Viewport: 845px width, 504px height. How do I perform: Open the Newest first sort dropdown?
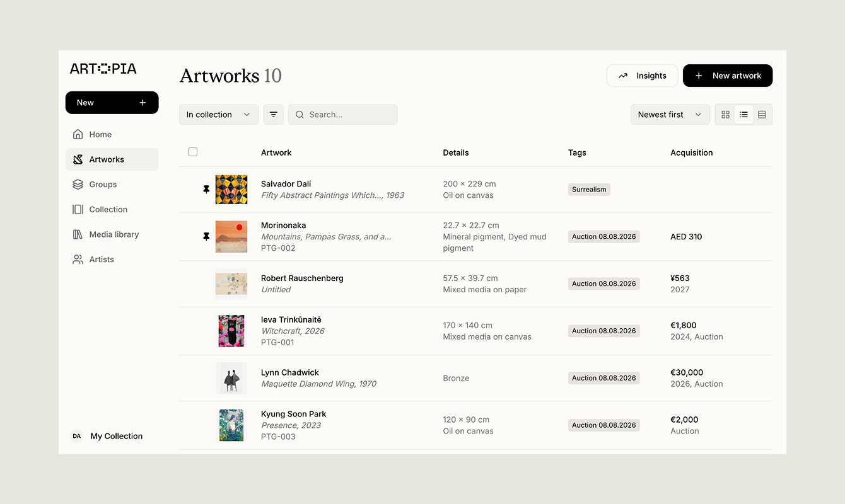coord(670,115)
